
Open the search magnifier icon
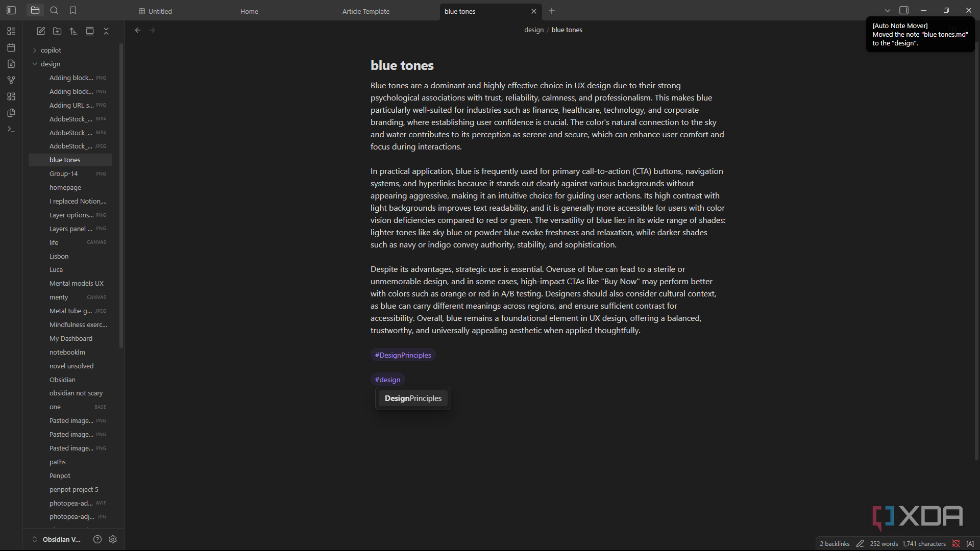click(54, 10)
